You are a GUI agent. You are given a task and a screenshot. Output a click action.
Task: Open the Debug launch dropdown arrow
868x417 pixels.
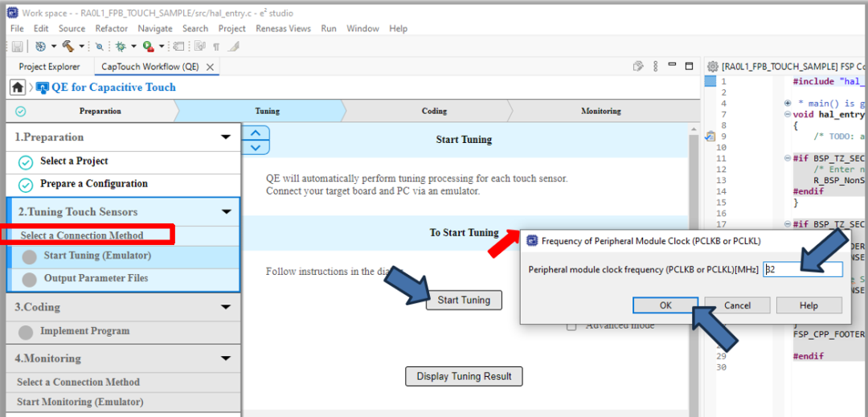click(133, 47)
